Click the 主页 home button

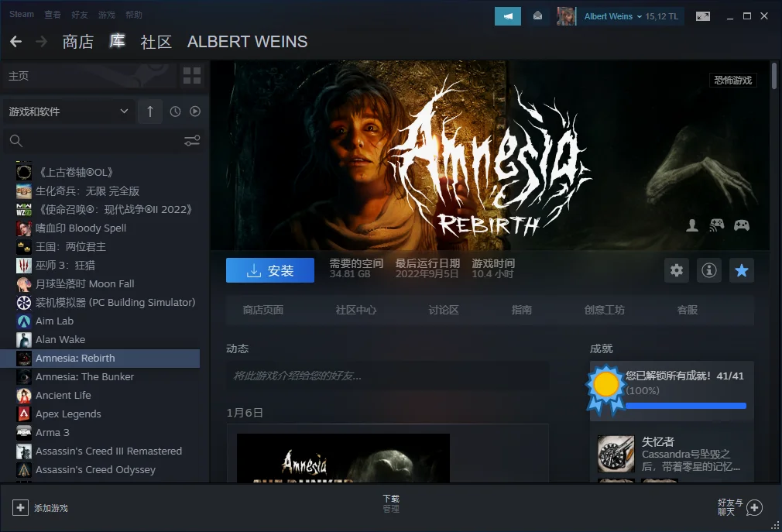point(90,76)
